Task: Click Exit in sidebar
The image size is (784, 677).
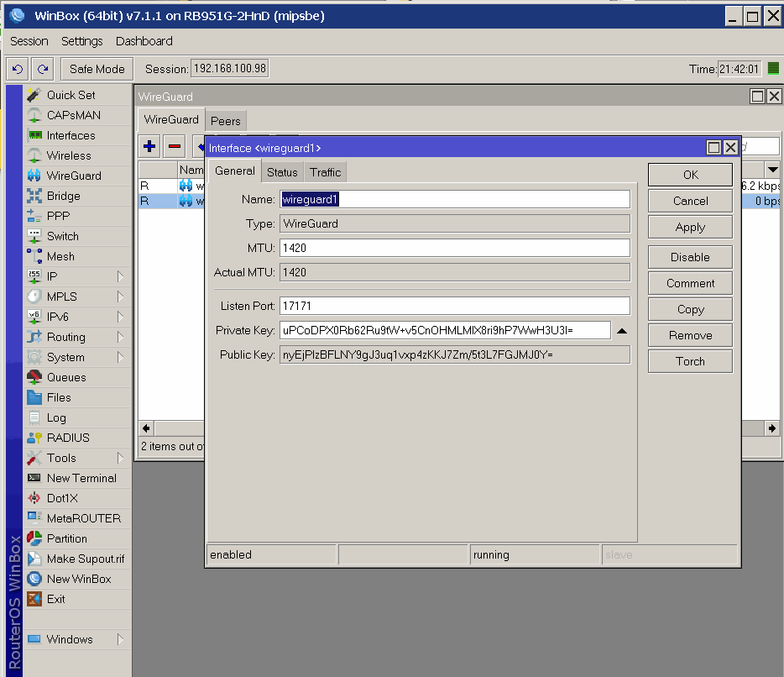Action: [77, 599]
